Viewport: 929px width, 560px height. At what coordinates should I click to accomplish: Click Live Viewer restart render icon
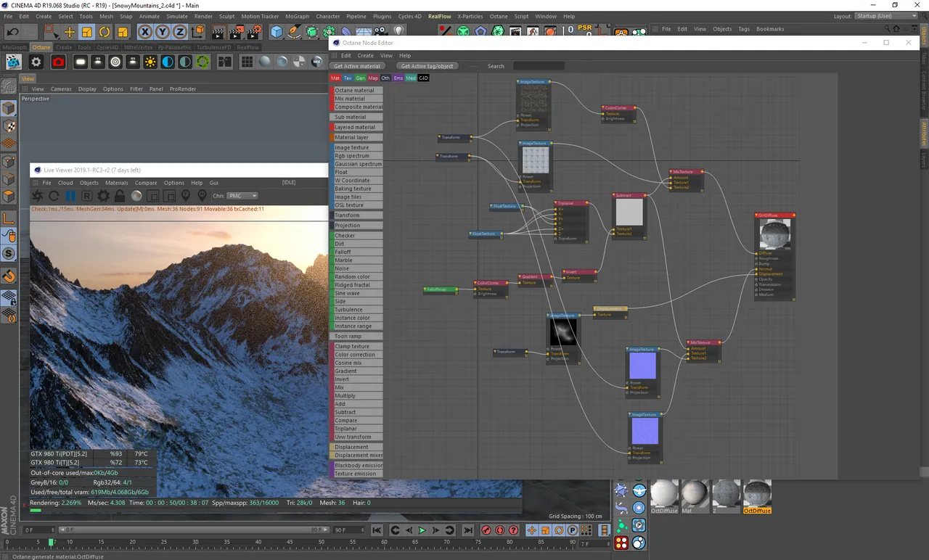54,196
